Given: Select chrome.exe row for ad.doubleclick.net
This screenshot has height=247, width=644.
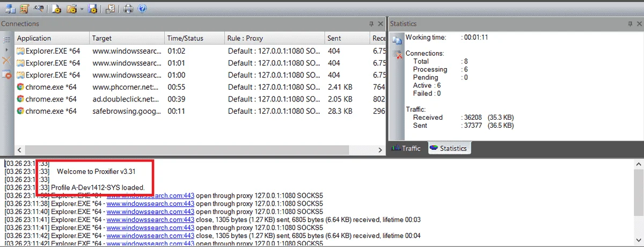Looking at the screenshot, I should (200, 99).
